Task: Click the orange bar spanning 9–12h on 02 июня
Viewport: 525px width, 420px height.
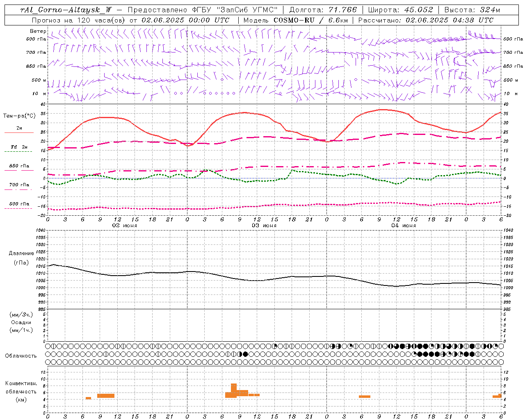Action: [106, 396]
